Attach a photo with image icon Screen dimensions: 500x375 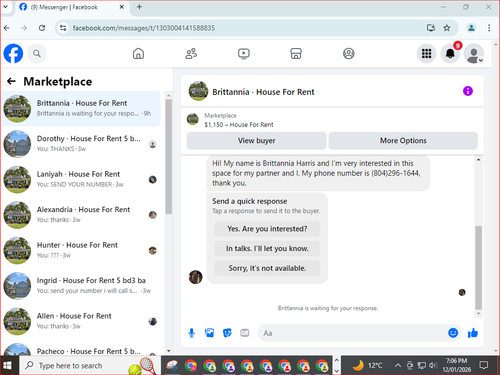pos(209,333)
